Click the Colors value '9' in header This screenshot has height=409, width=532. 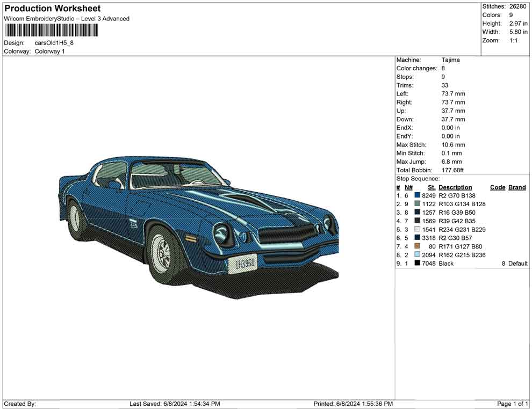pyautogui.click(x=511, y=15)
